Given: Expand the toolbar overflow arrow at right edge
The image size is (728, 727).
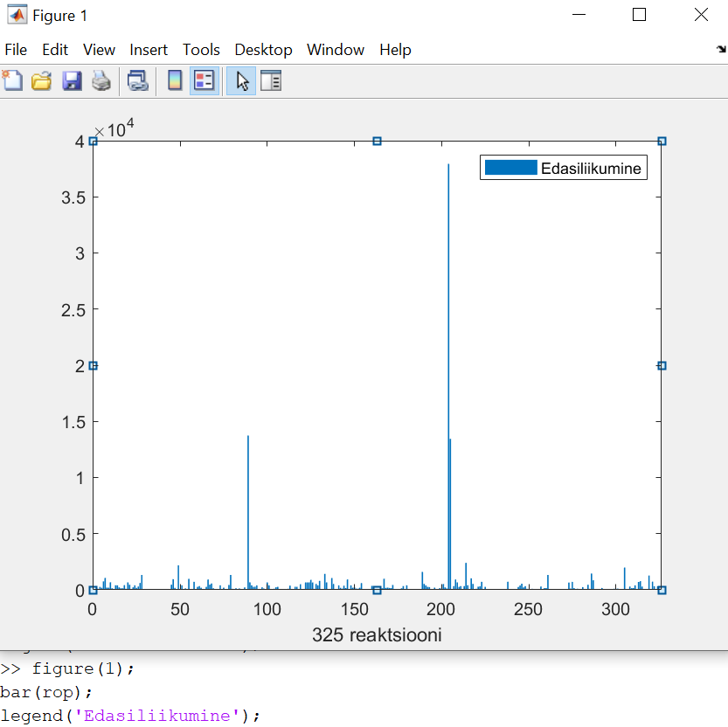Looking at the screenshot, I should pyautogui.click(x=720, y=50).
